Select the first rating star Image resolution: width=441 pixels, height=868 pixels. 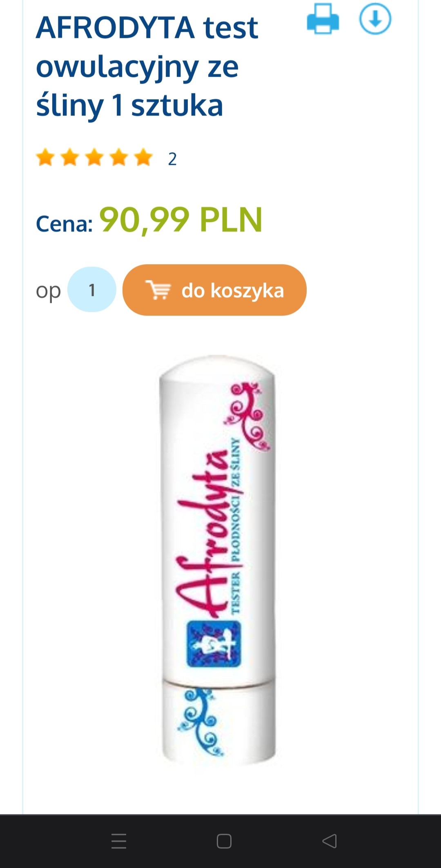click(x=45, y=158)
